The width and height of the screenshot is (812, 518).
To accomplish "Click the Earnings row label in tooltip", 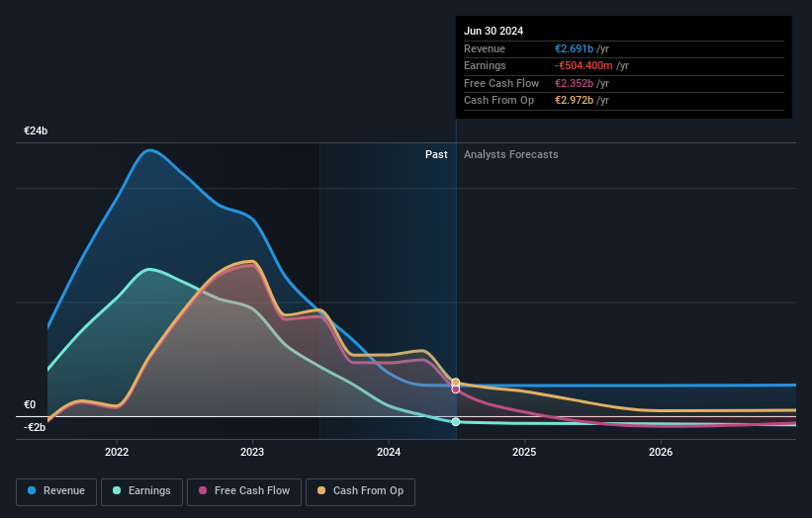I will click(485, 65).
